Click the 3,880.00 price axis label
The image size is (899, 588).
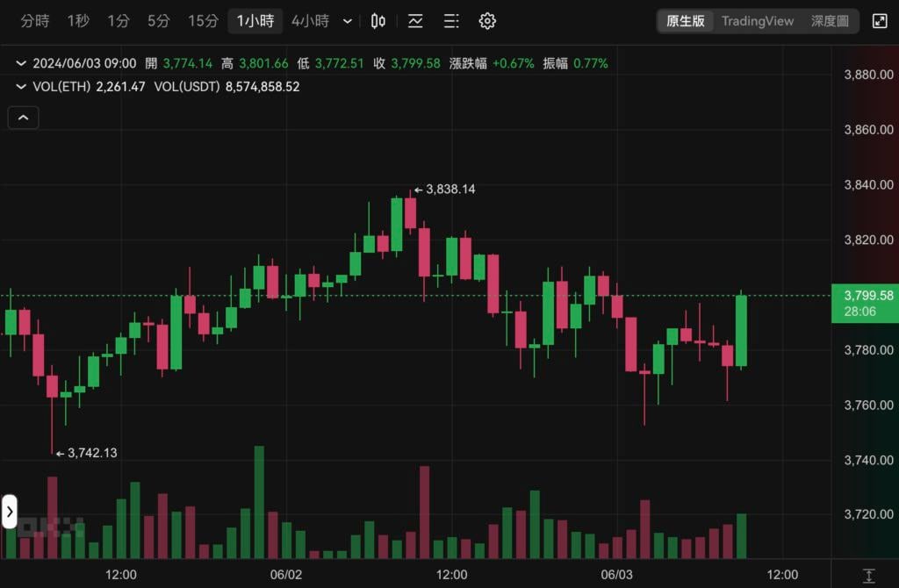(868, 75)
